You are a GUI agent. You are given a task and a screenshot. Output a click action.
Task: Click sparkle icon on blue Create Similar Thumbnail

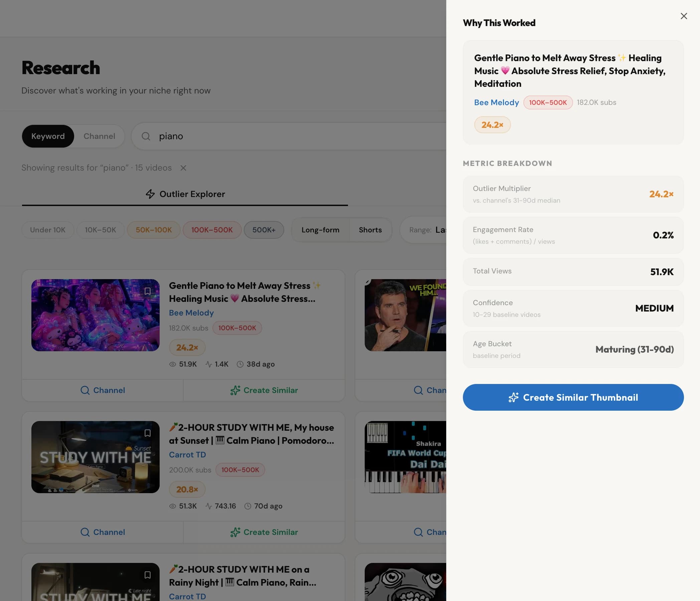[513, 397]
